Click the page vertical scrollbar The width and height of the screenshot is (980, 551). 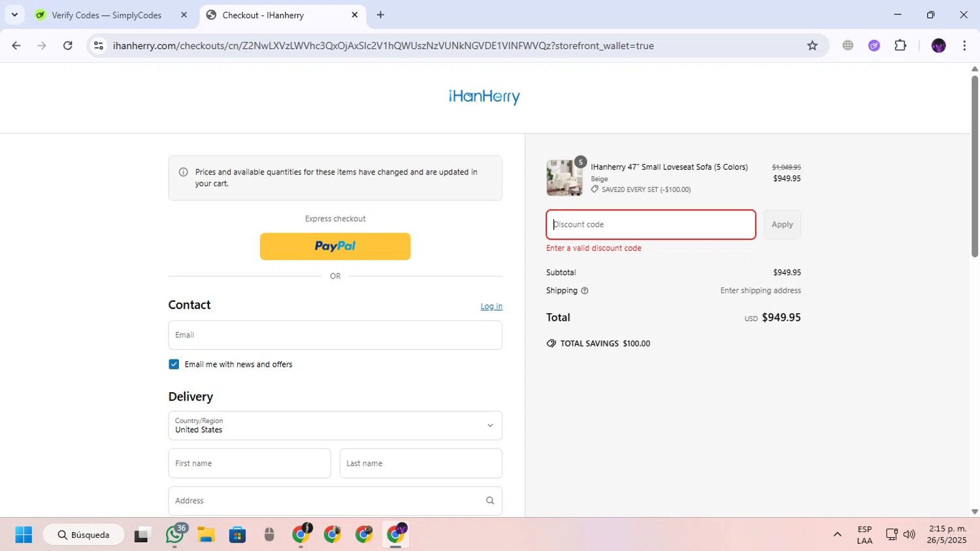pos(975,167)
